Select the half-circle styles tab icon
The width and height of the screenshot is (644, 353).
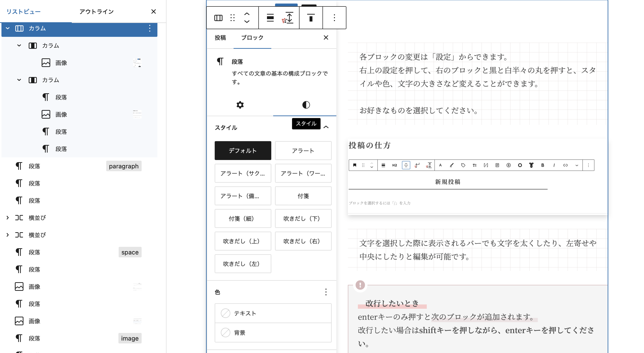[306, 105]
